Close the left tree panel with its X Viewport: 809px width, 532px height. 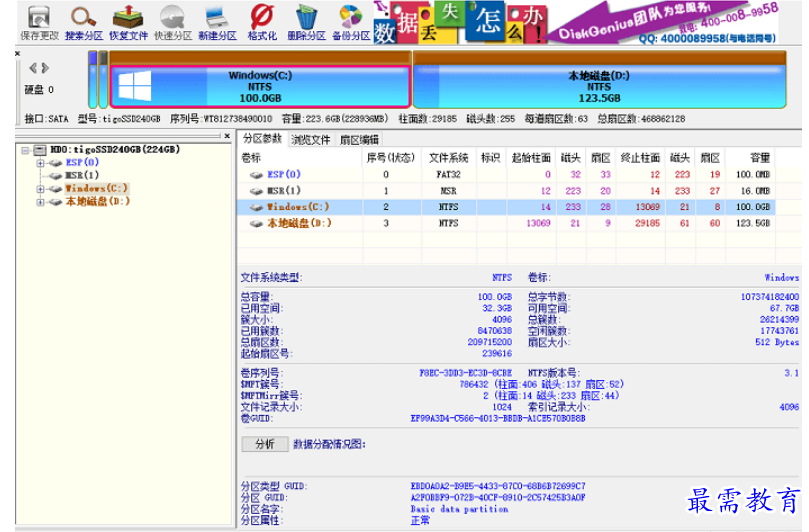coord(227,136)
